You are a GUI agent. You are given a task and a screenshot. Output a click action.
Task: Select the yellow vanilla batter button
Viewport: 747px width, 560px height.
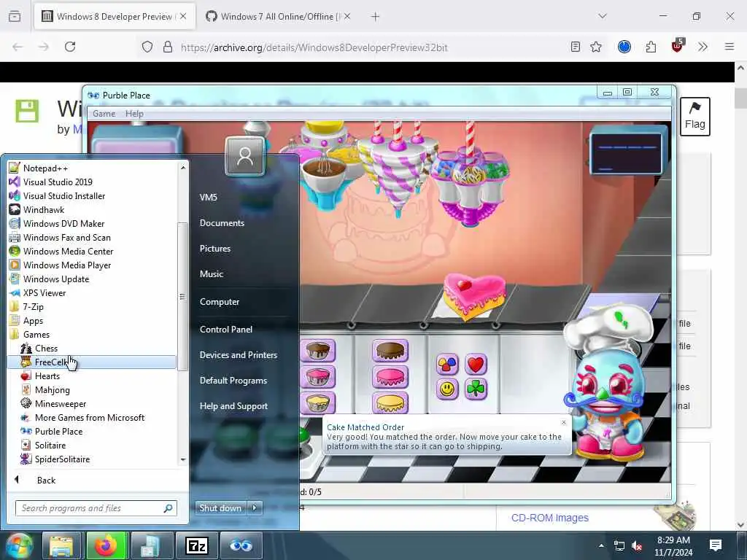[x=318, y=402]
